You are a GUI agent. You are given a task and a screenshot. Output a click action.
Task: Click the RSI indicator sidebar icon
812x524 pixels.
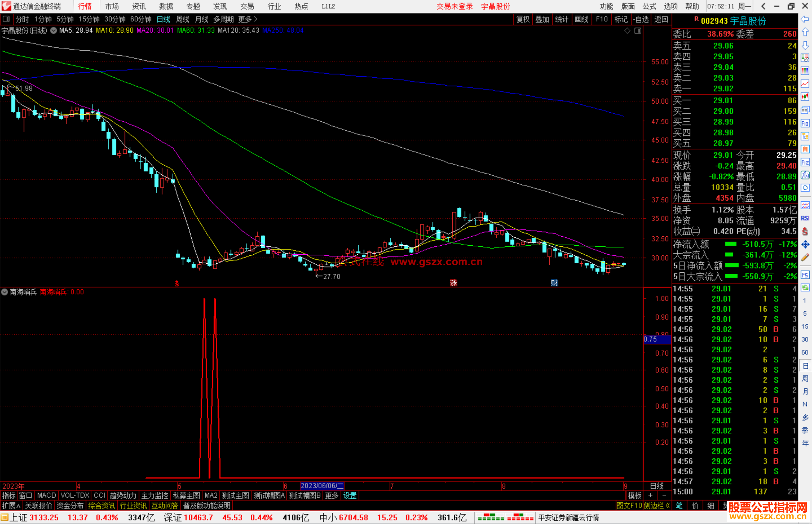click(805, 218)
